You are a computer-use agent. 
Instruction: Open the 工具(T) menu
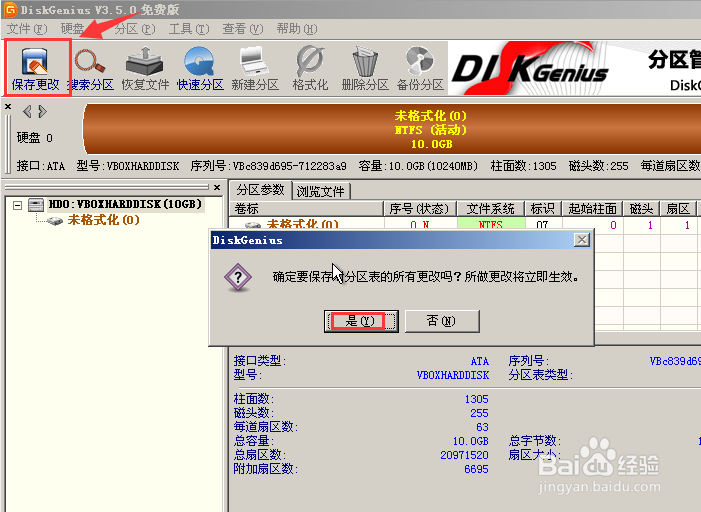189,29
